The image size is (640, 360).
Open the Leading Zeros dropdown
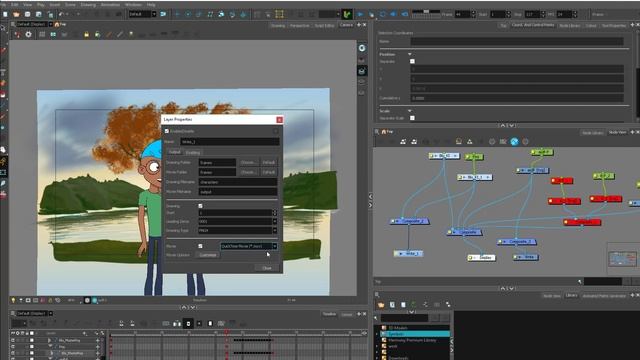click(x=238, y=221)
